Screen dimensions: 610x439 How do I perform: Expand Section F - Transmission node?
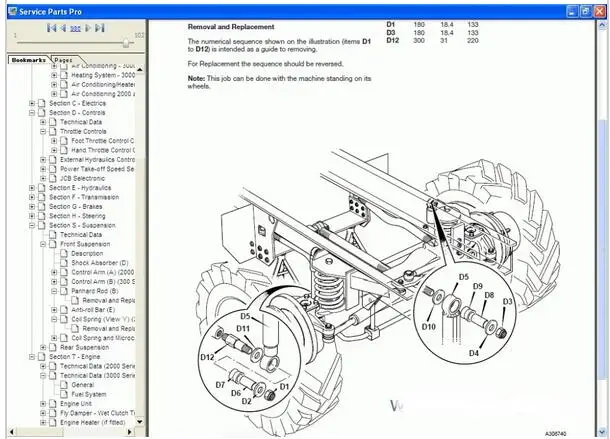pyautogui.click(x=32, y=197)
